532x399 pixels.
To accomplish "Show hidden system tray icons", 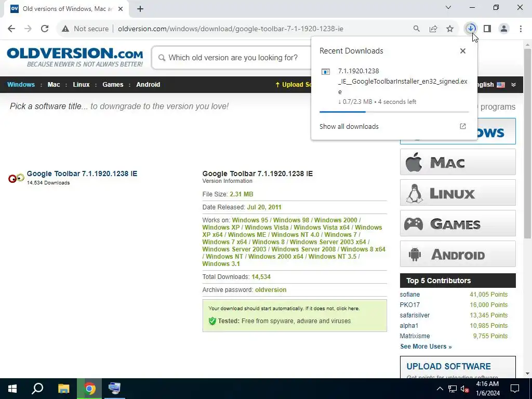I will click(x=440, y=389).
